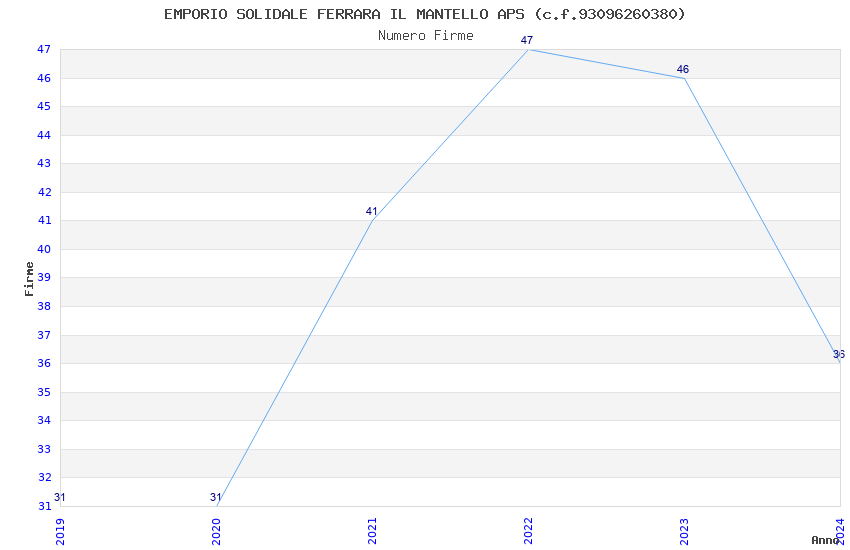Click the Numero Firme subtitle
The height and width of the screenshot is (550, 850).
[x=426, y=36]
